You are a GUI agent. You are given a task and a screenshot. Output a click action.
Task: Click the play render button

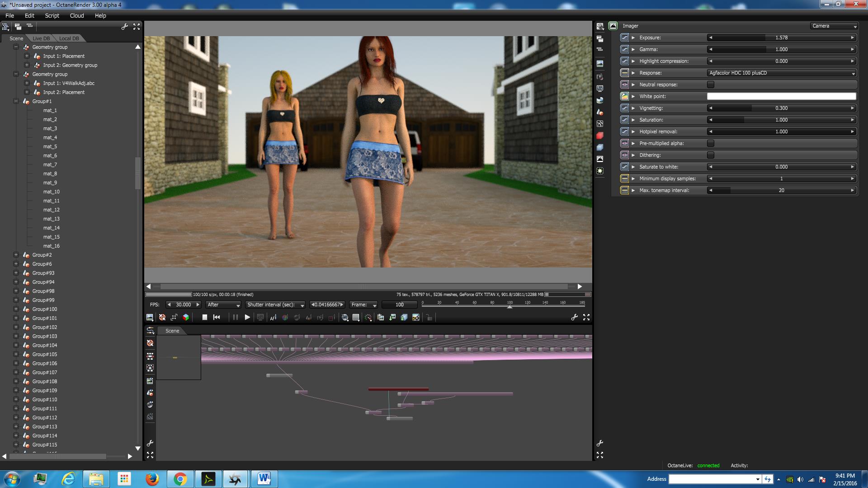(x=247, y=318)
